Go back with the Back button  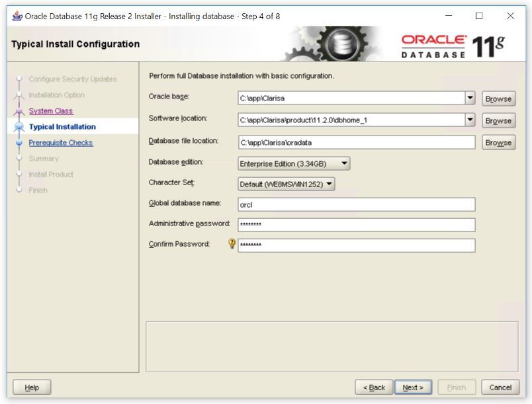(x=374, y=387)
